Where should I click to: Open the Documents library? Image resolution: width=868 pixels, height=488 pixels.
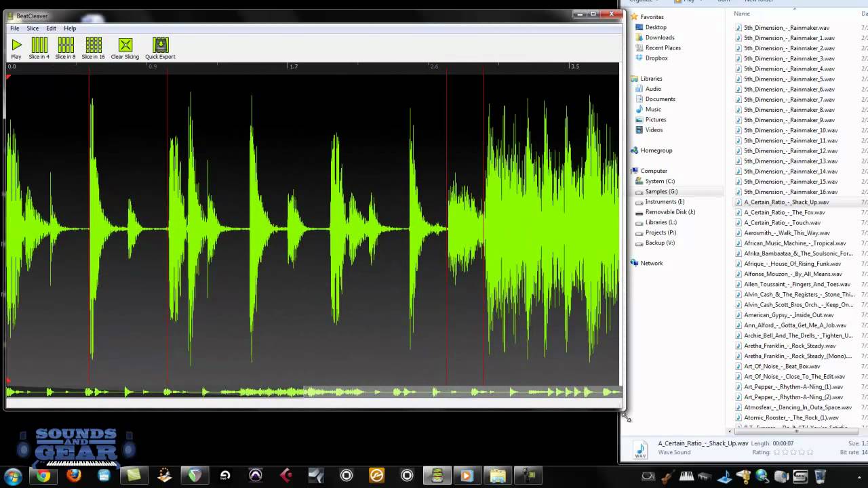(660, 99)
